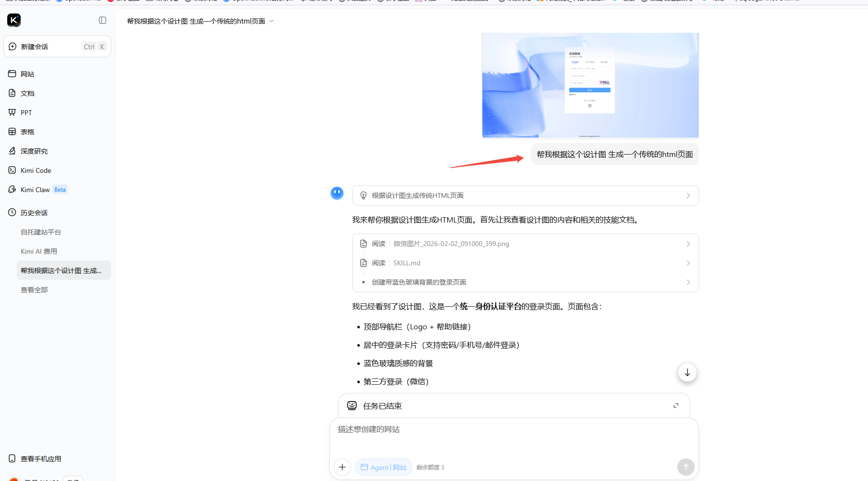868x481 pixels.
Task: Collapse the sidebar panel icon
Action: pyautogui.click(x=103, y=20)
